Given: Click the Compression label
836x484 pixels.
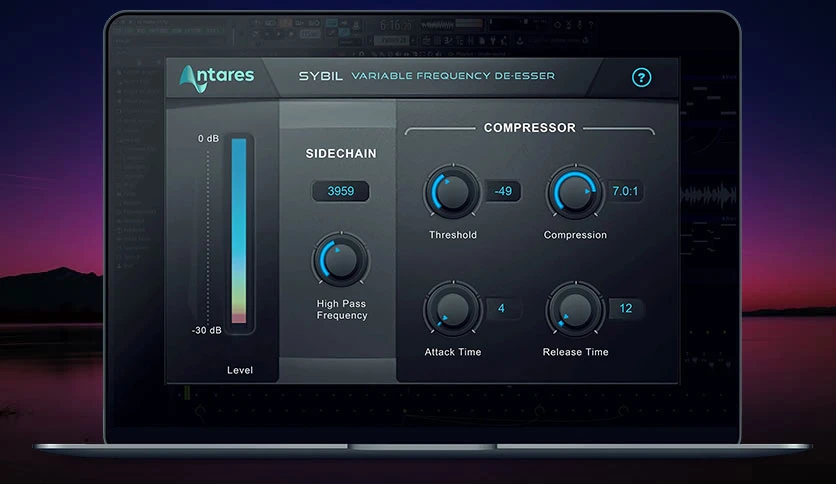Looking at the screenshot, I should click(575, 235).
